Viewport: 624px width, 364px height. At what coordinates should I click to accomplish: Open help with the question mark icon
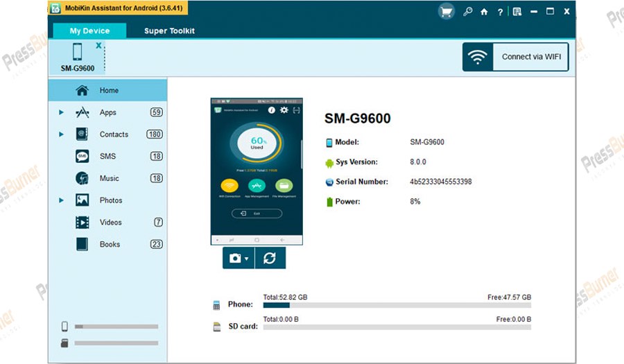coord(500,12)
